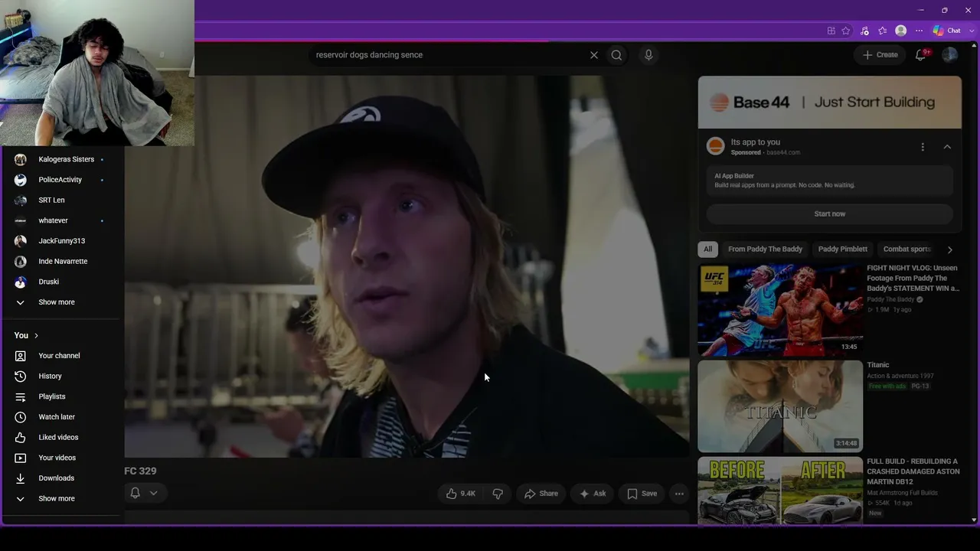The image size is (980, 551).
Task: Expand the subscriptions list with Show more
Action: coord(57,302)
